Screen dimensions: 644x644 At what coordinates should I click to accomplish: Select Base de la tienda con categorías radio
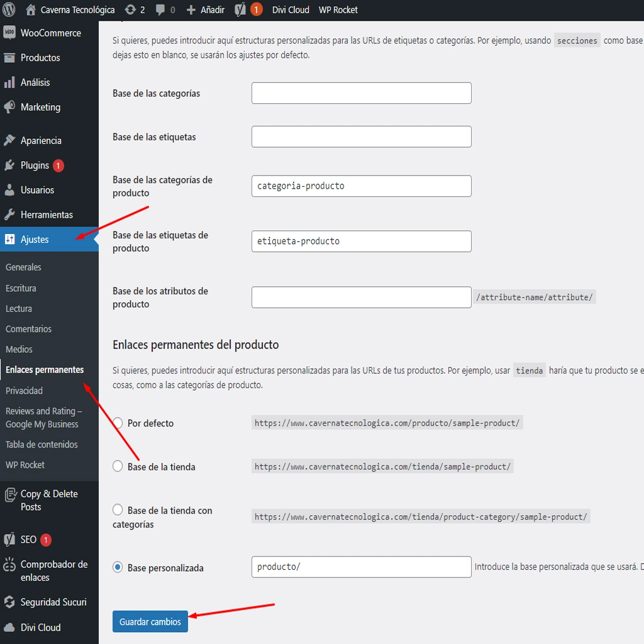coord(118,509)
